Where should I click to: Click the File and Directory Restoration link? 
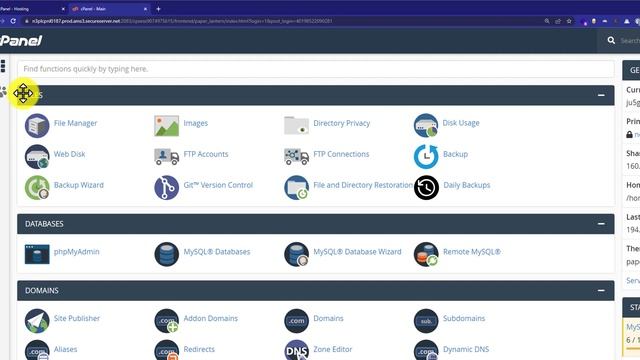(363, 185)
